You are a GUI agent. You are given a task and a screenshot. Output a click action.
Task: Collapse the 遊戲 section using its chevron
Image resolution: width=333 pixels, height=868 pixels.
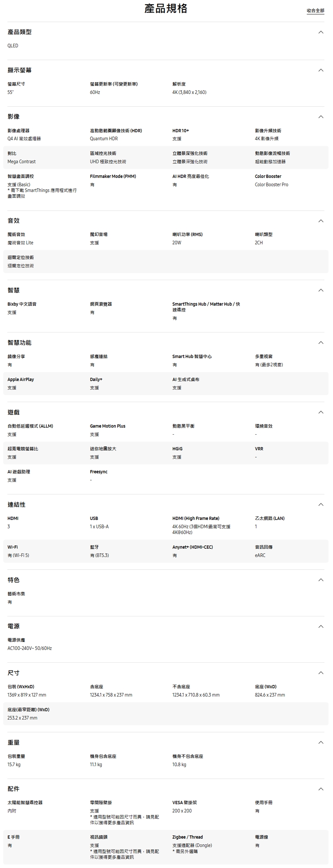coord(321,412)
